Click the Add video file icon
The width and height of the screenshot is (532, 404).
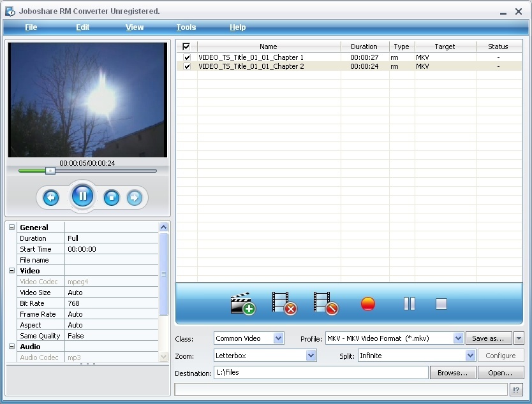(242, 303)
